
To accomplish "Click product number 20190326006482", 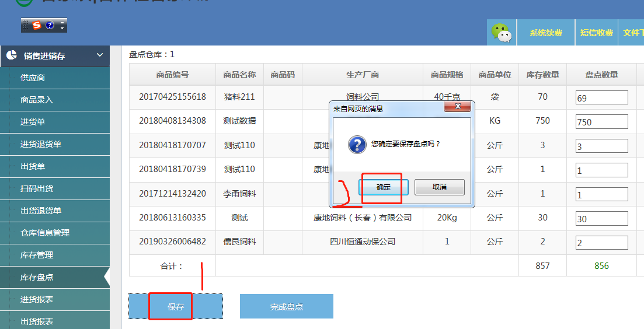I will pyautogui.click(x=172, y=242).
